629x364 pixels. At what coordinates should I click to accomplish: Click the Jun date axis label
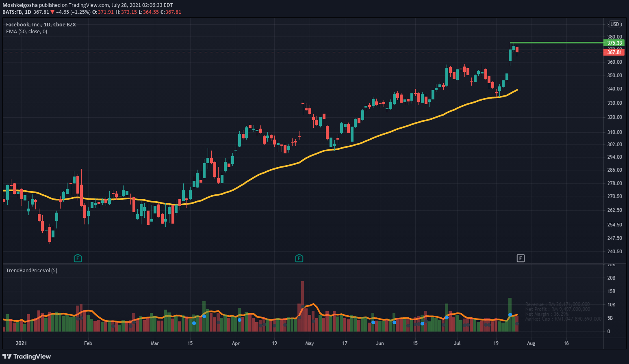point(380,343)
